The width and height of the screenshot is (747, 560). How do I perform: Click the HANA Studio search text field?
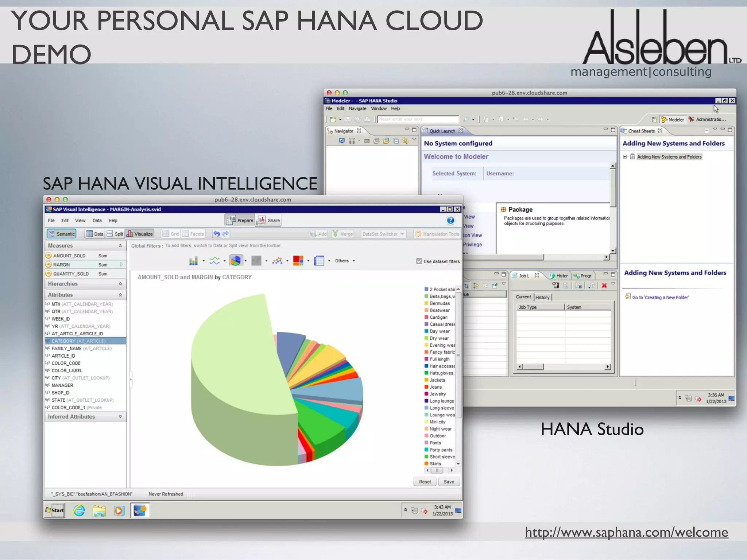418,119
